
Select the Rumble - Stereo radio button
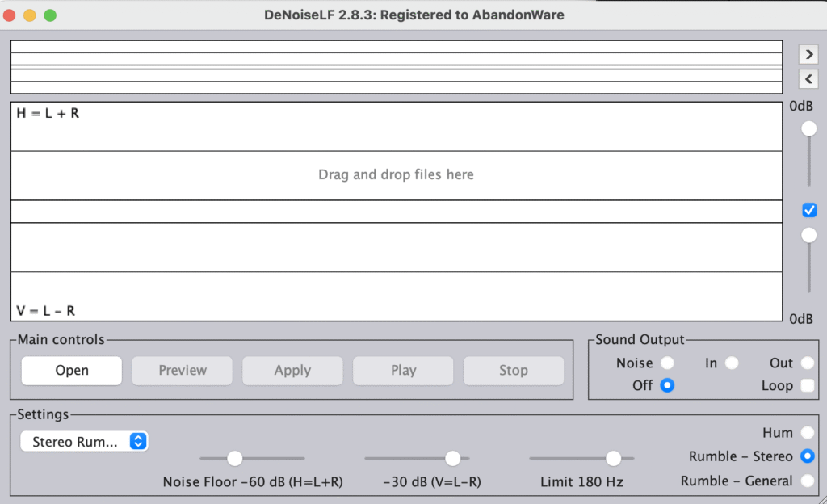pyautogui.click(x=808, y=456)
